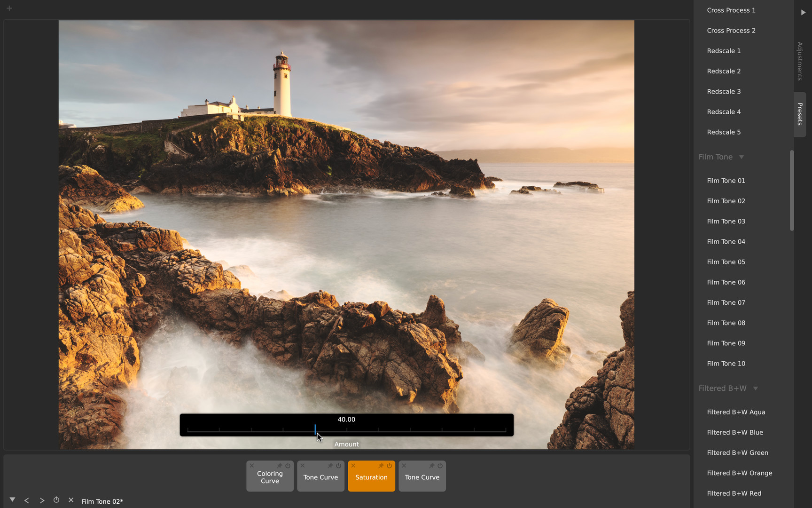Pin the Saturation module
The width and height of the screenshot is (812, 508).
[381, 466]
